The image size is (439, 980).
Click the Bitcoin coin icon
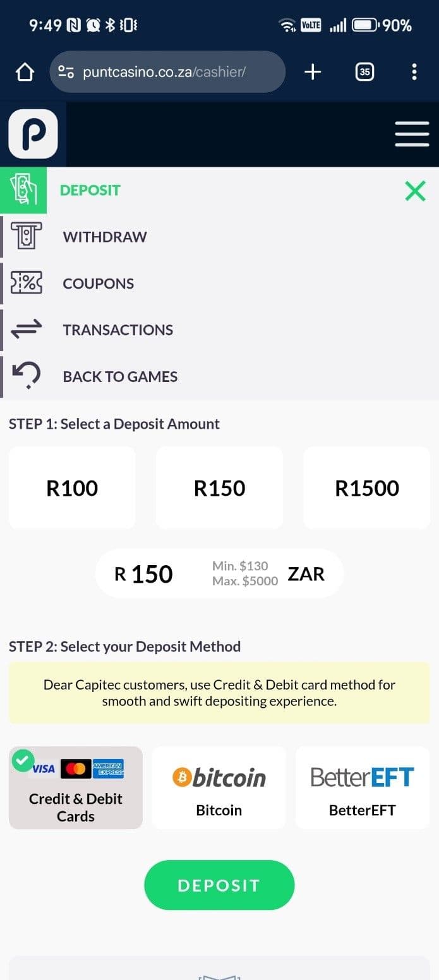183,777
